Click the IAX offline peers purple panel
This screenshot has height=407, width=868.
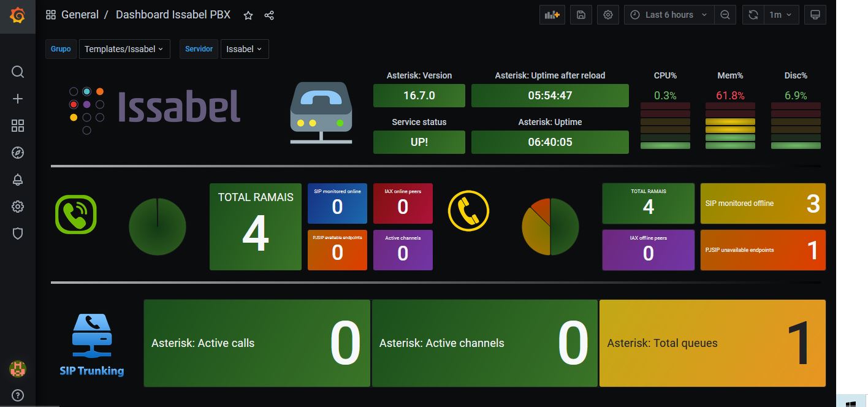coord(649,250)
